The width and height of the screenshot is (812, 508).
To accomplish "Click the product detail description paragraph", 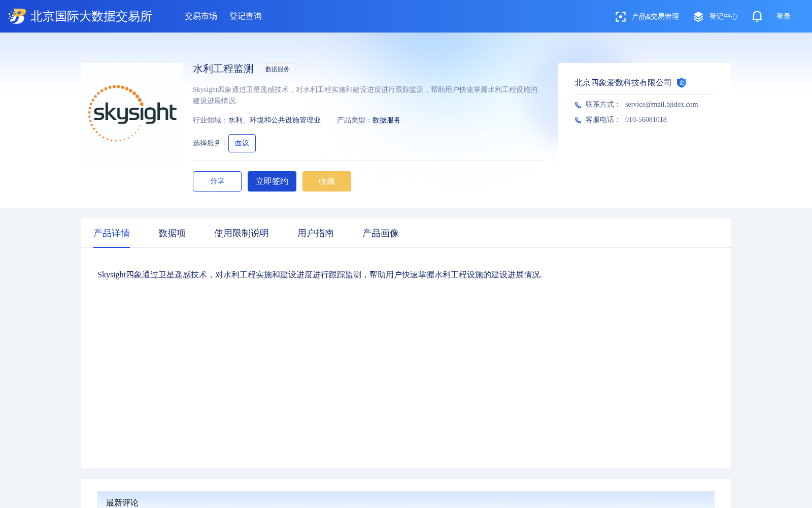I will pos(320,275).
